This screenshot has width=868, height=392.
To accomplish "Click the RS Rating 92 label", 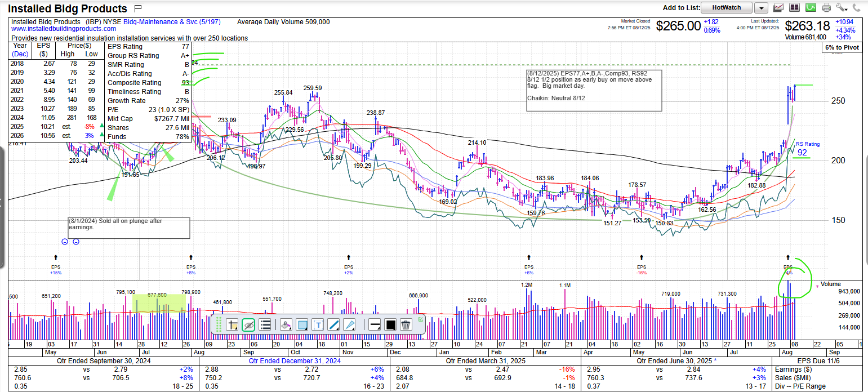I will [808, 148].
